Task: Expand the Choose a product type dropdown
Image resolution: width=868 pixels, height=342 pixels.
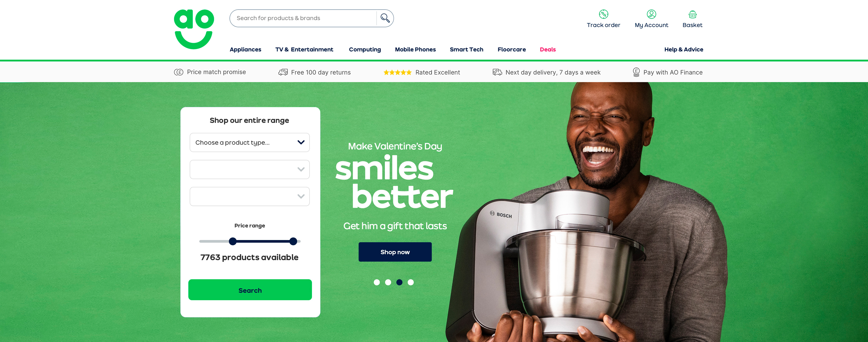Action: click(x=249, y=142)
